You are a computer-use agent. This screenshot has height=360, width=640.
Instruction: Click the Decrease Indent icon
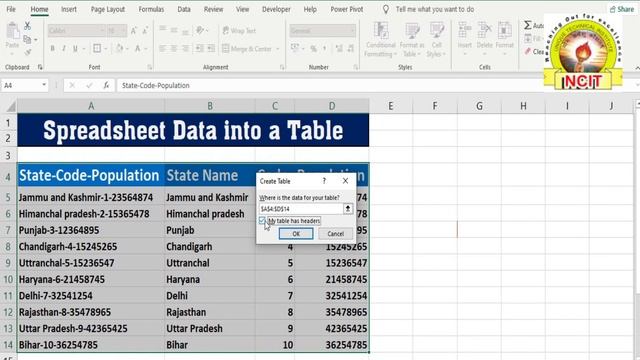pos(200,49)
